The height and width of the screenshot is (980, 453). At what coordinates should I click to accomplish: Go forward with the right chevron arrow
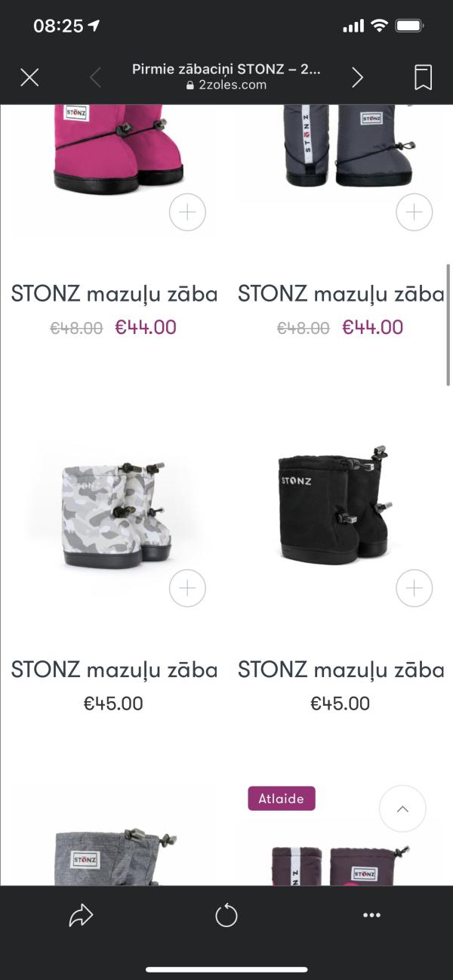[357, 77]
